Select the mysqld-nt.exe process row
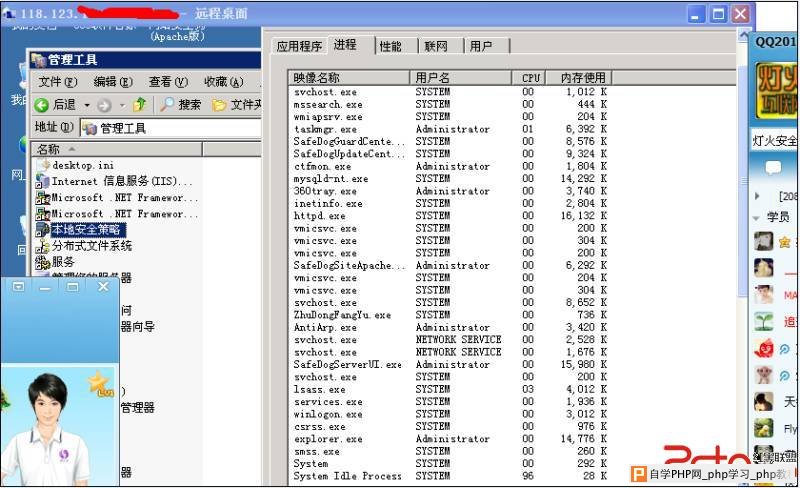This screenshot has height=488, width=800. pyautogui.click(x=450, y=179)
